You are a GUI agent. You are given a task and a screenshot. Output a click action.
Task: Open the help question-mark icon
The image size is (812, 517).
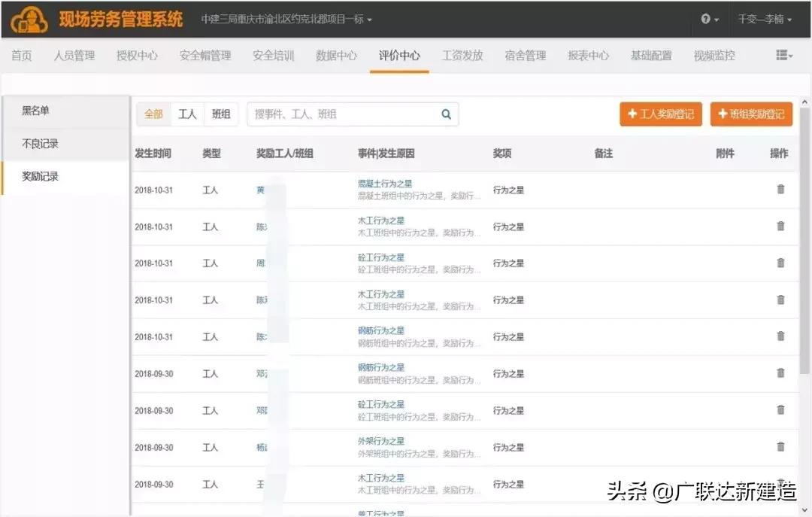click(x=705, y=20)
